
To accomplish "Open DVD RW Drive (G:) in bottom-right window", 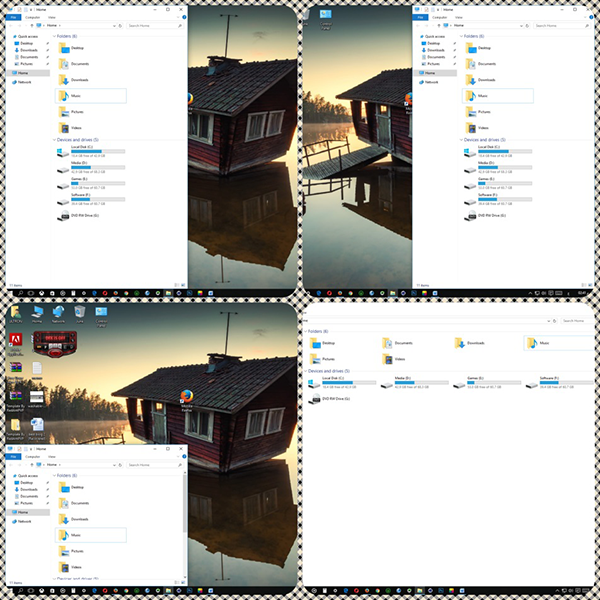I will point(329,399).
